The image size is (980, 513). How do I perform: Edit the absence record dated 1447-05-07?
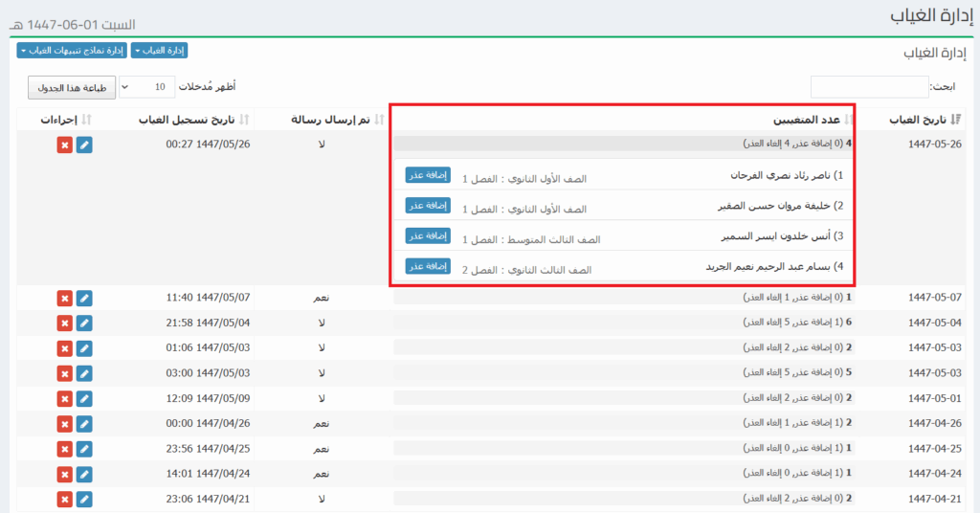point(84,299)
